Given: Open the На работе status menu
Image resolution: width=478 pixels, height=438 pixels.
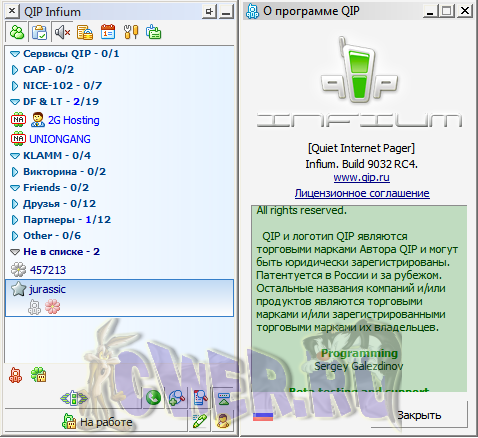Looking at the screenshot, I should [97, 422].
